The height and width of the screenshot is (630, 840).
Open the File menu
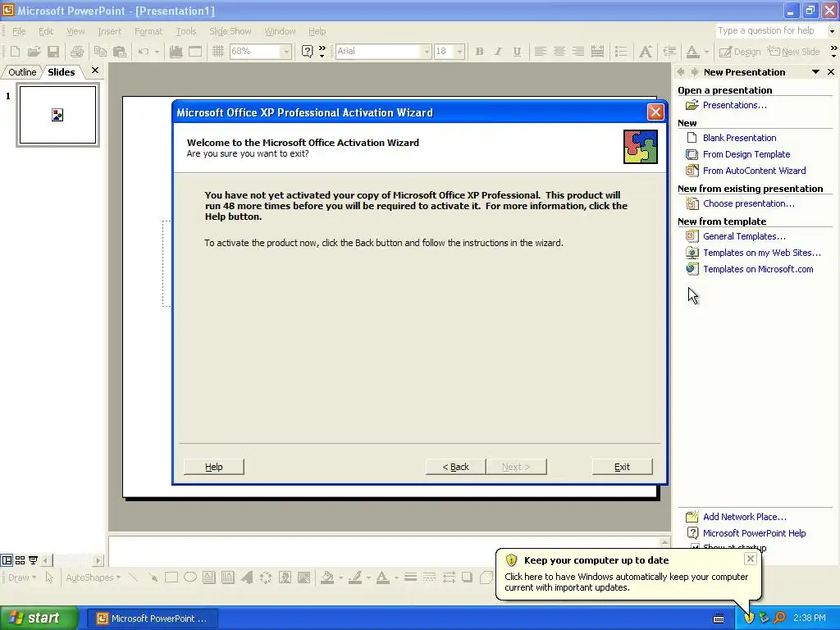click(19, 31)
